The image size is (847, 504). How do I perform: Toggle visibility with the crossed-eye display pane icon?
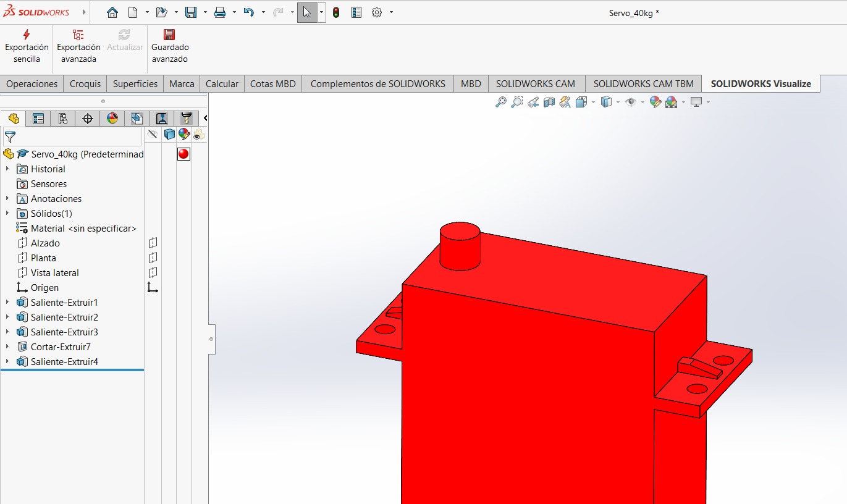pyautogui.click(x=153, y=134)
